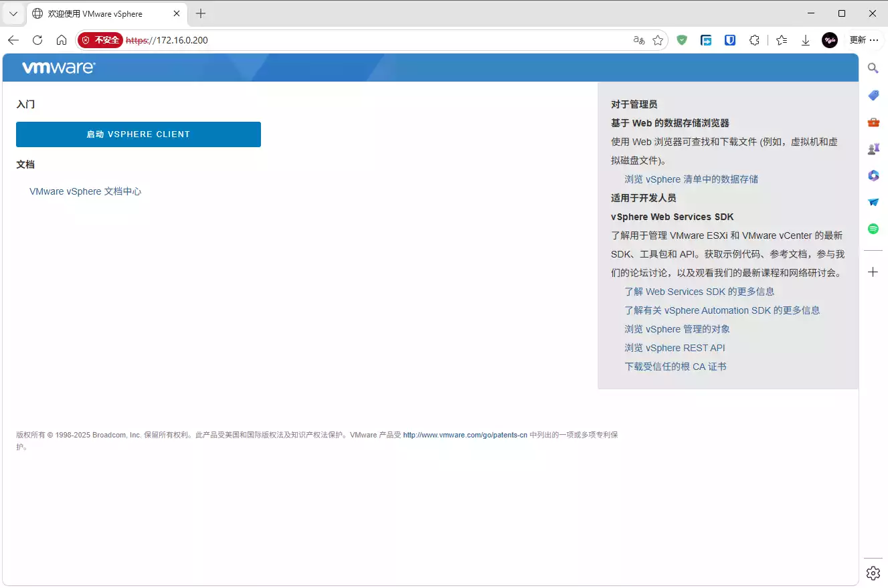This screenshot has height=588, width=888.
Task: Click the address bar URL 172.16.0.200
Action: (x=167, y=40)
